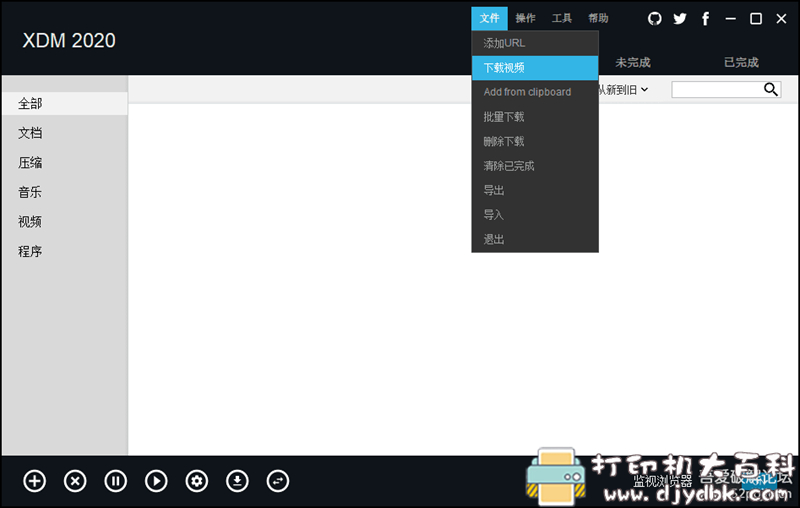
Task: Open the Twitter bird icon
Action: pos(680,19)
